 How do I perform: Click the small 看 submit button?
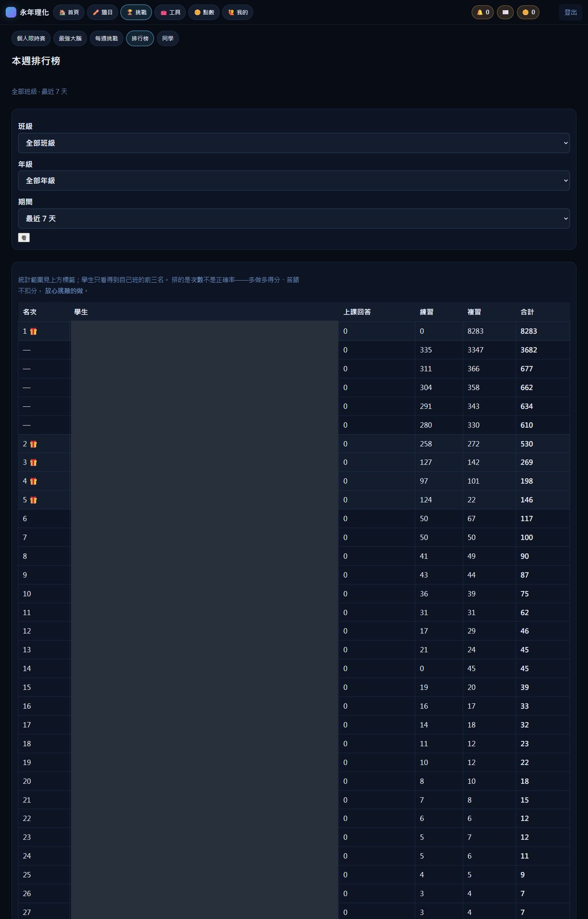(24, 238)
